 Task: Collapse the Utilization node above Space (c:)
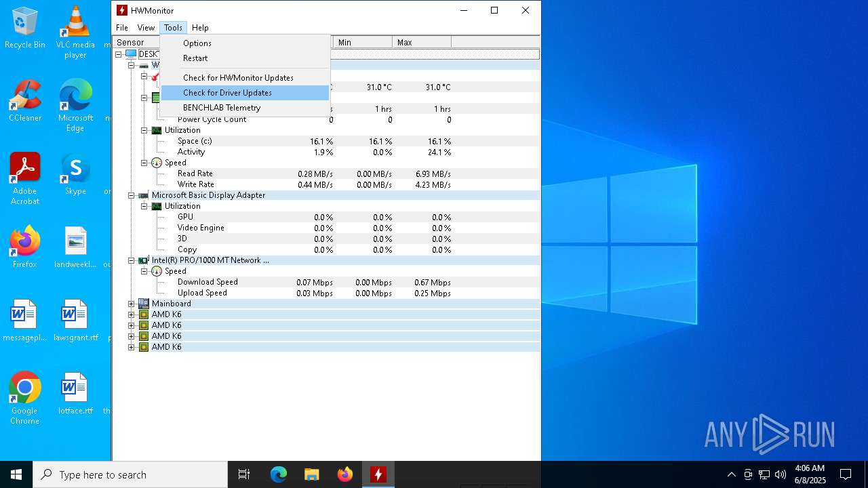(144, 130)
